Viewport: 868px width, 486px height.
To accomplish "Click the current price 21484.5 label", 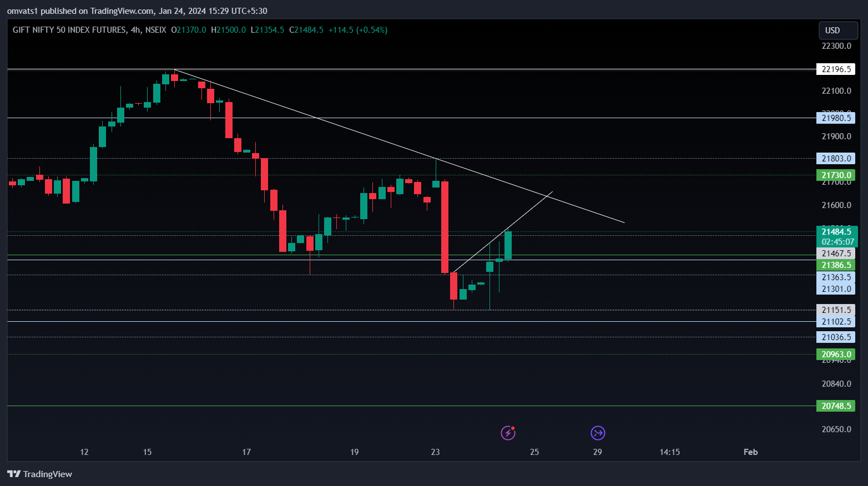I will (x=837, y=231).
